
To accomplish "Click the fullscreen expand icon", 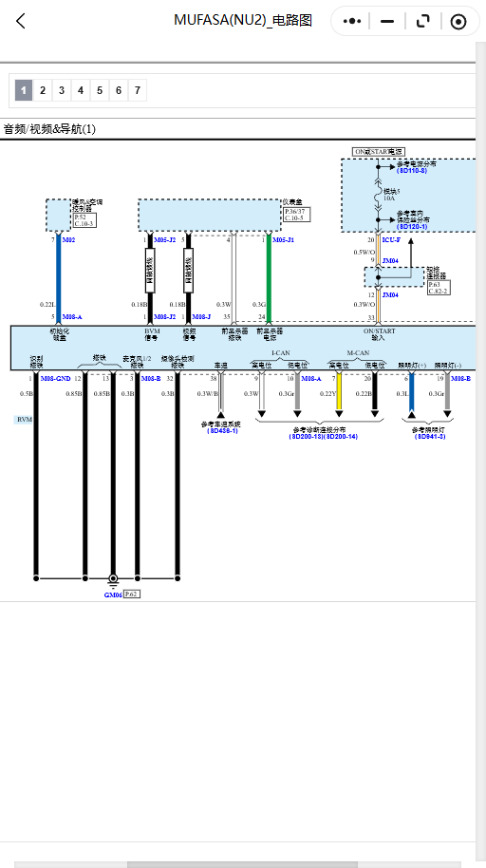I will (423, 22).
